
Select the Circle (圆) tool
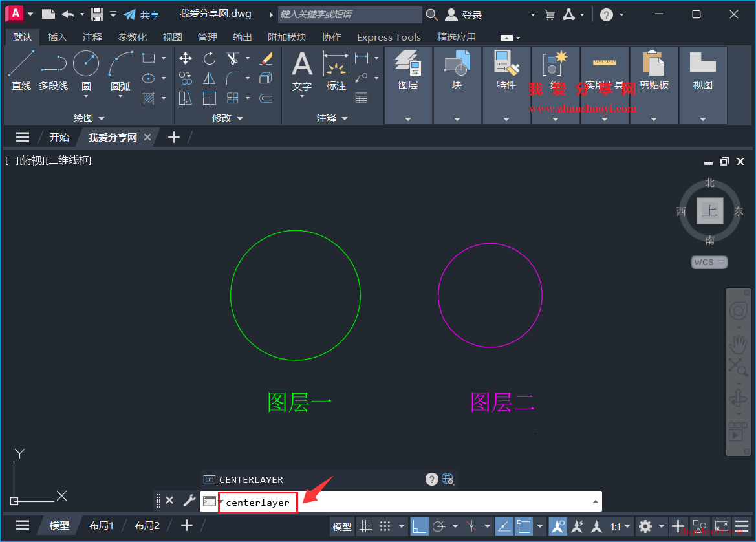coord(86,70)
